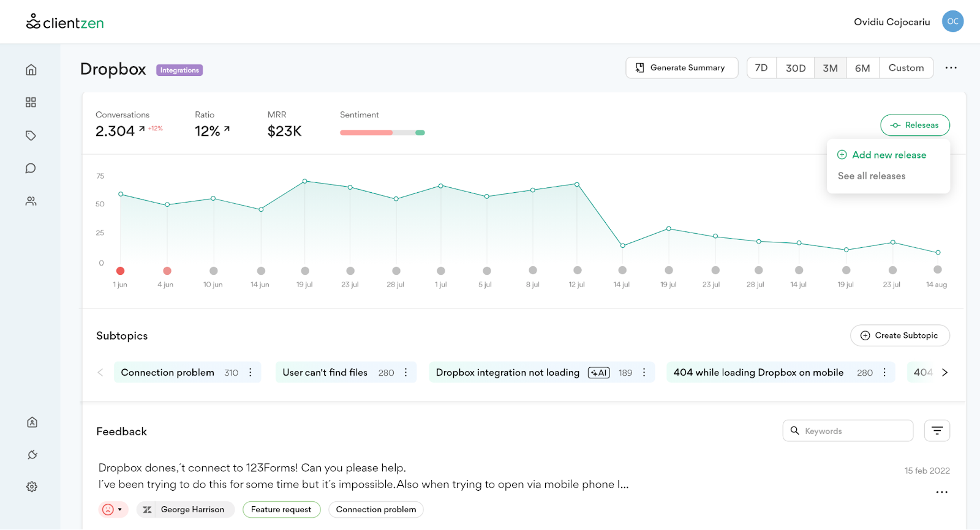
Task: Open the customers people icon in sidebar
Action: tap(31, 201)
